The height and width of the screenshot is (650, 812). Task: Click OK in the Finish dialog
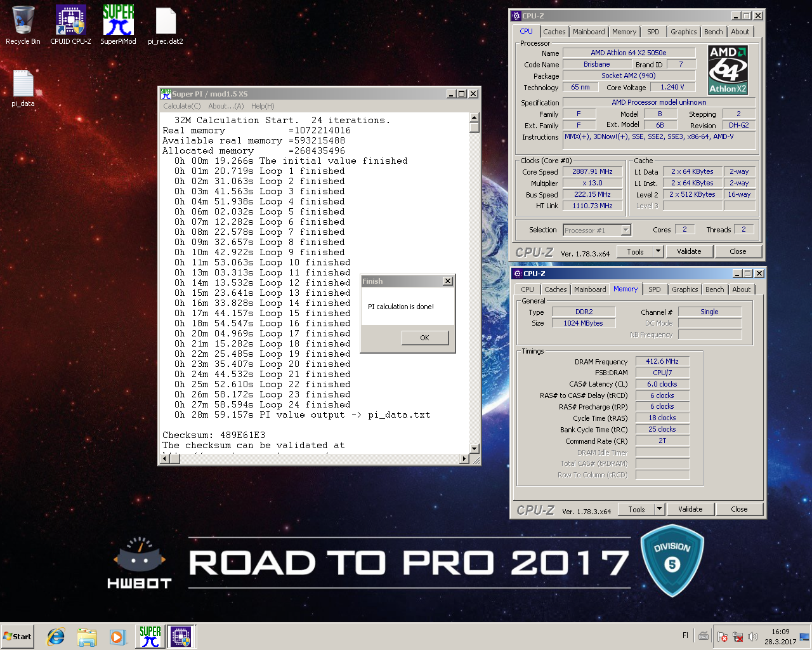click(425, 338)
